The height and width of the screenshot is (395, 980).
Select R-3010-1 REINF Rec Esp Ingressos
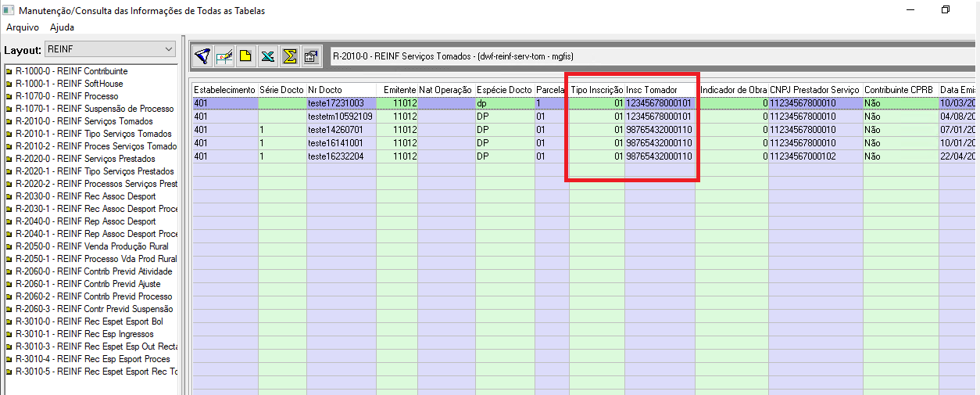(x=84, y=334)
